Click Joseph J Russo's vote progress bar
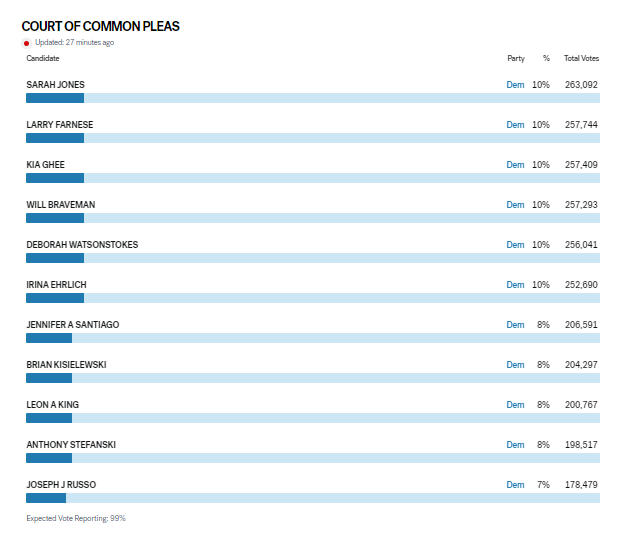 coord(312,498)
